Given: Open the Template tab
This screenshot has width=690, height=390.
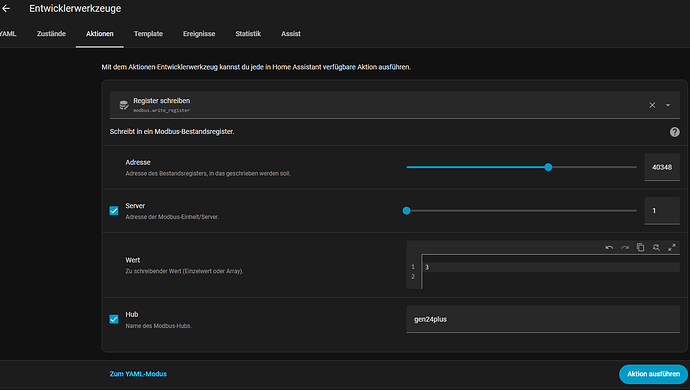Looking at the screenshot, I should 148,34.
